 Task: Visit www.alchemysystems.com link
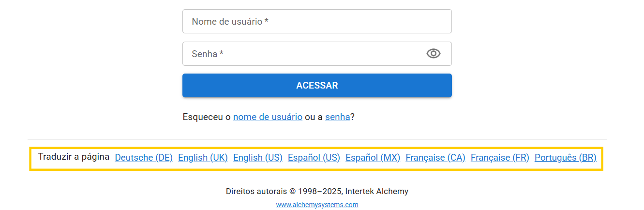click(x=317, y=205)
